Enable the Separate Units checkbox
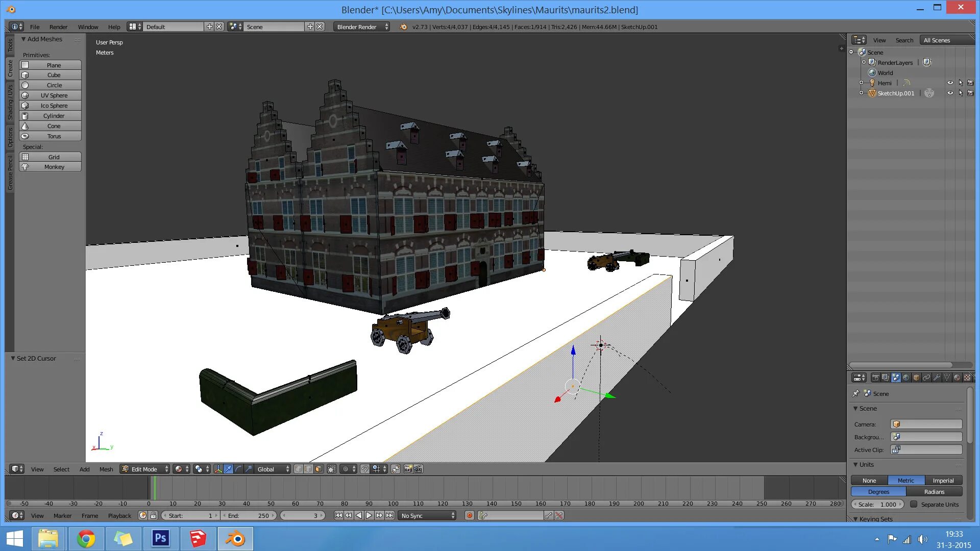 (914, 504)
